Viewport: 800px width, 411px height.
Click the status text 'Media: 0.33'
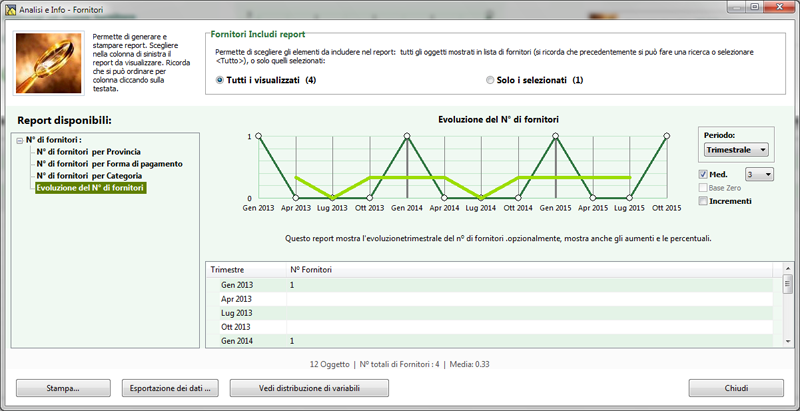click(468, 365)
